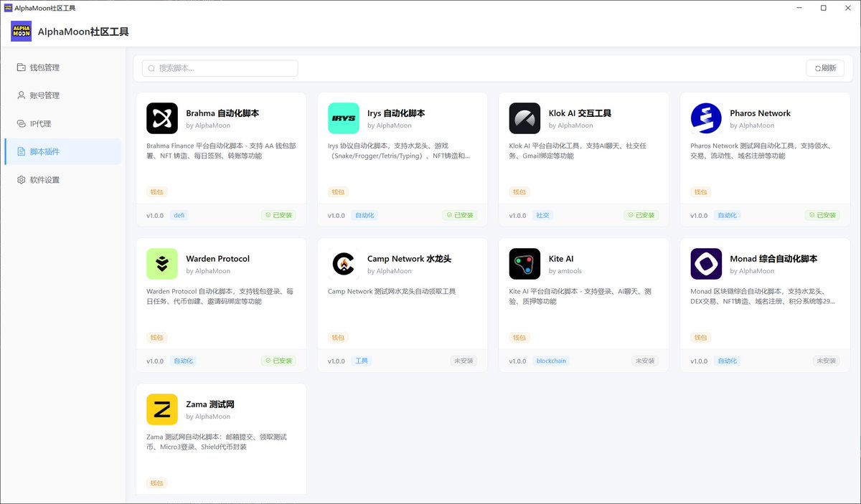This screenshot has width=861, height=504.
Task: Click 钱包 tag on Camp Network card
Action: coord(339,338)
